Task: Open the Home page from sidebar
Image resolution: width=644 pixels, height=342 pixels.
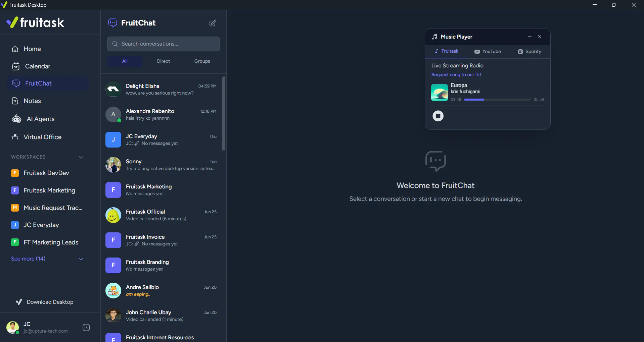Action: (x=48, y=49)
